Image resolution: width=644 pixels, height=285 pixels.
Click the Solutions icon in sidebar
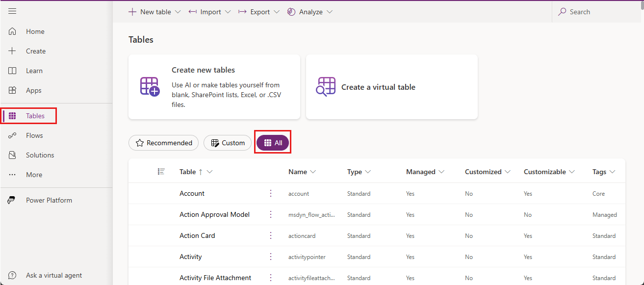tap(13, 155)
